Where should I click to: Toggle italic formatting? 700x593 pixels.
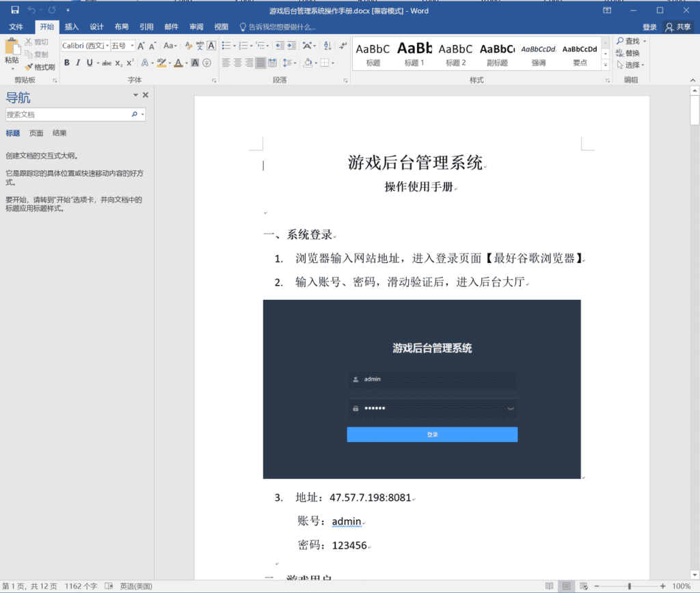77,62
